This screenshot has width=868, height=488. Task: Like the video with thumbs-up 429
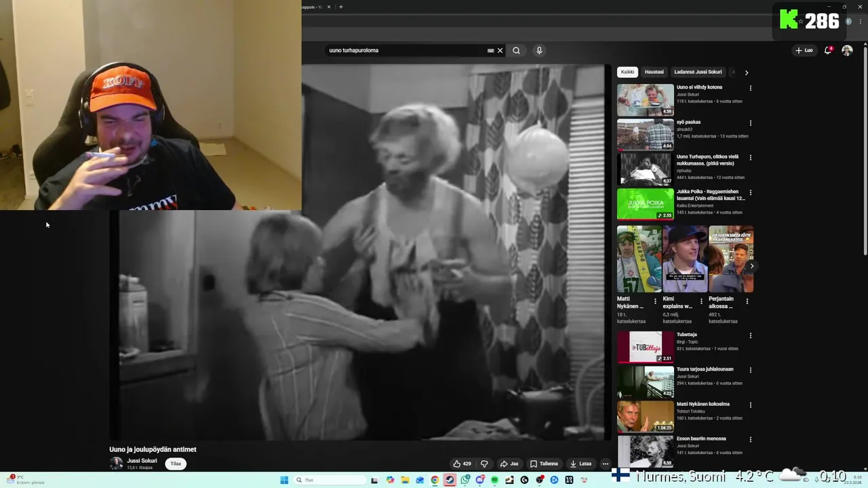pos(462,464)
